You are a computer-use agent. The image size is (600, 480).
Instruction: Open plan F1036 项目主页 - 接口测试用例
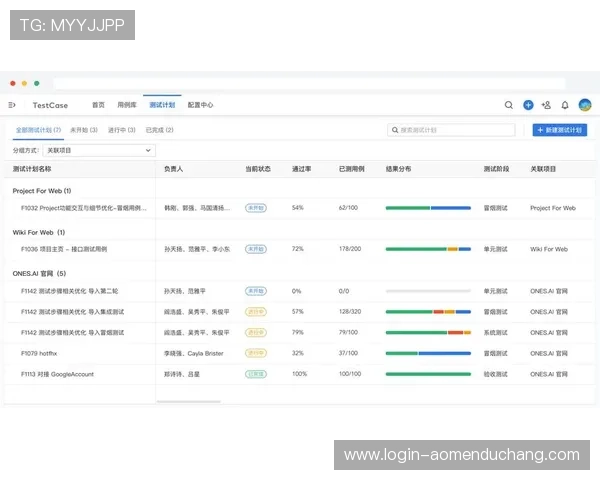click(x=64, y=249)
